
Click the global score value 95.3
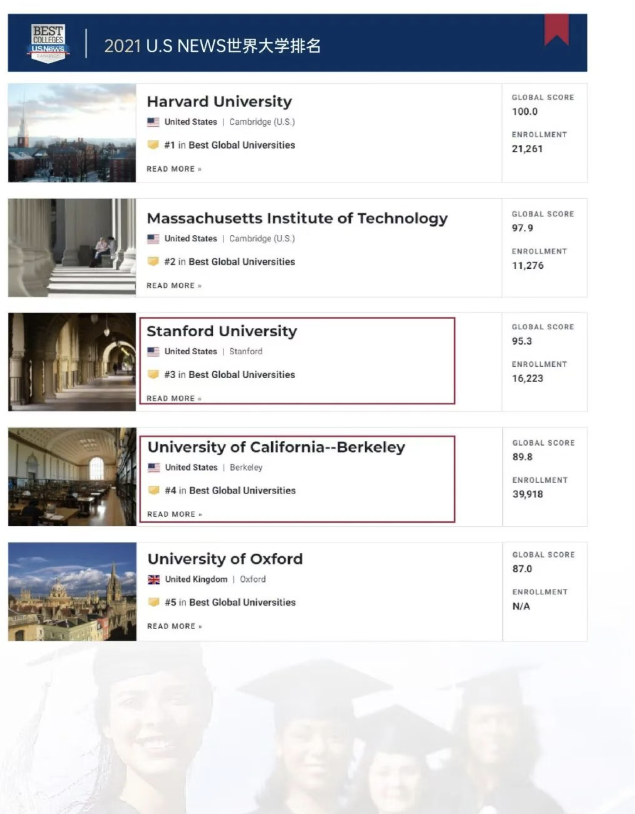coord(522,342)
